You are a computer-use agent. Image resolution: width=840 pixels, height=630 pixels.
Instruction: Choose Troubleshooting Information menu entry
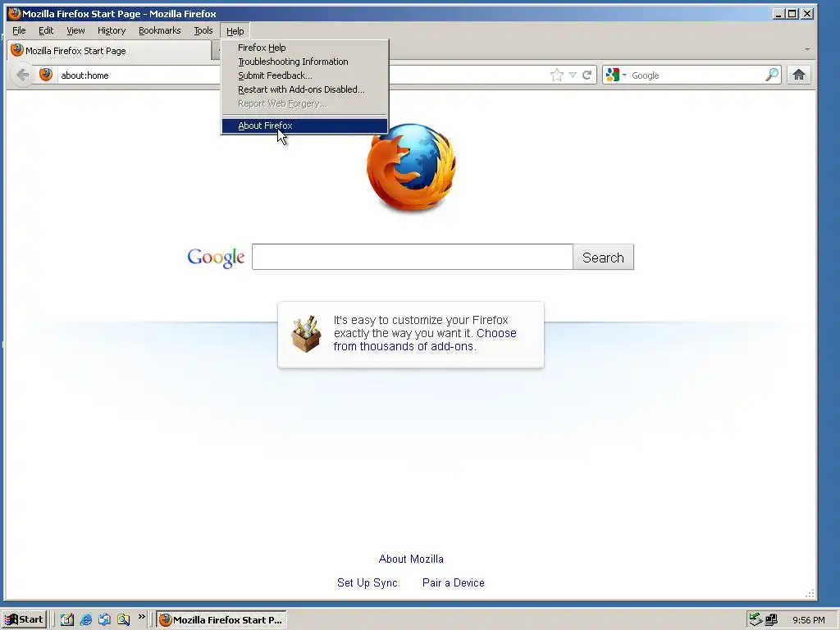305,62
